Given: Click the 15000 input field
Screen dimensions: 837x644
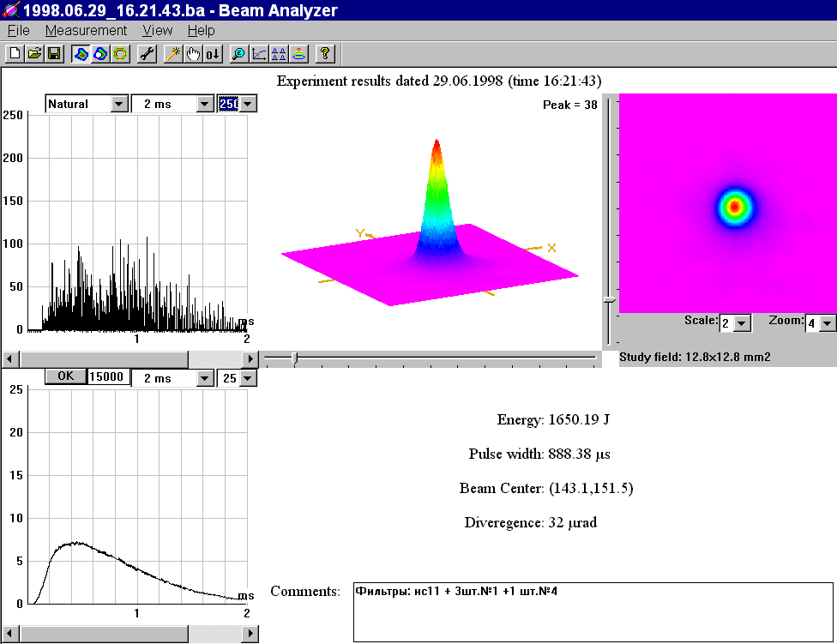Looking at the screenshot, I should 108,376.
